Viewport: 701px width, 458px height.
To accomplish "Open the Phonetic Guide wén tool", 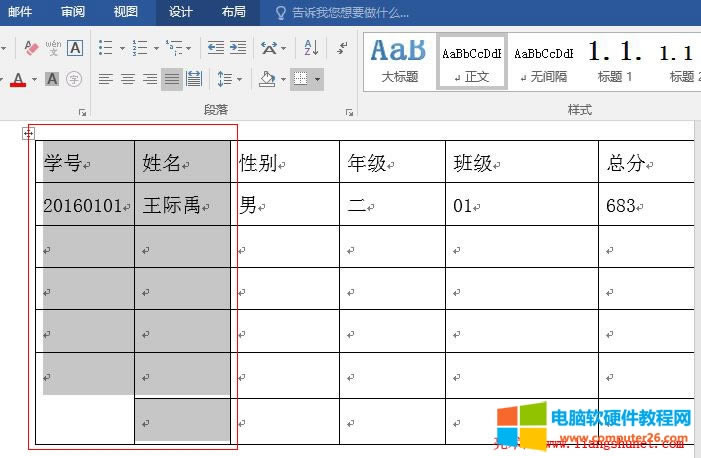I will 53,47.
